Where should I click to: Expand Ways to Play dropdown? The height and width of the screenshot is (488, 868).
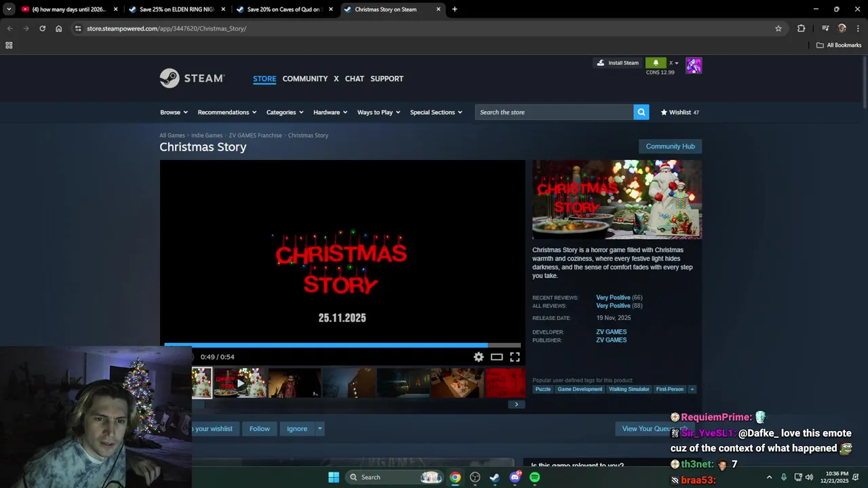pyautogui.click(x=379, y=113)
